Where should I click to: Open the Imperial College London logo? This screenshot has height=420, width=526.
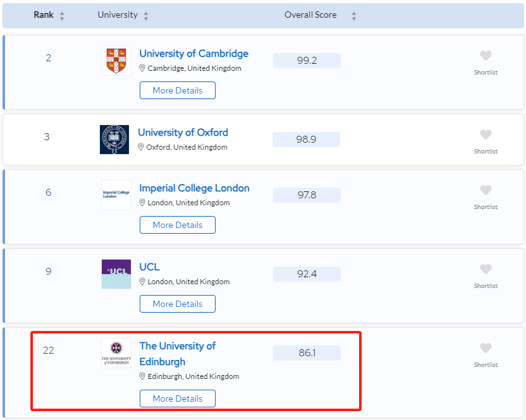point(116,195)
